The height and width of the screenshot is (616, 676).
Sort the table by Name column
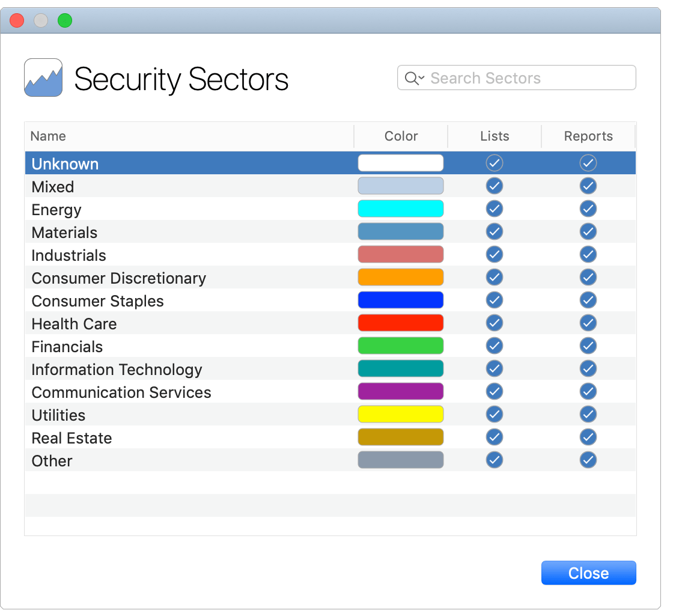click(48, 136)
